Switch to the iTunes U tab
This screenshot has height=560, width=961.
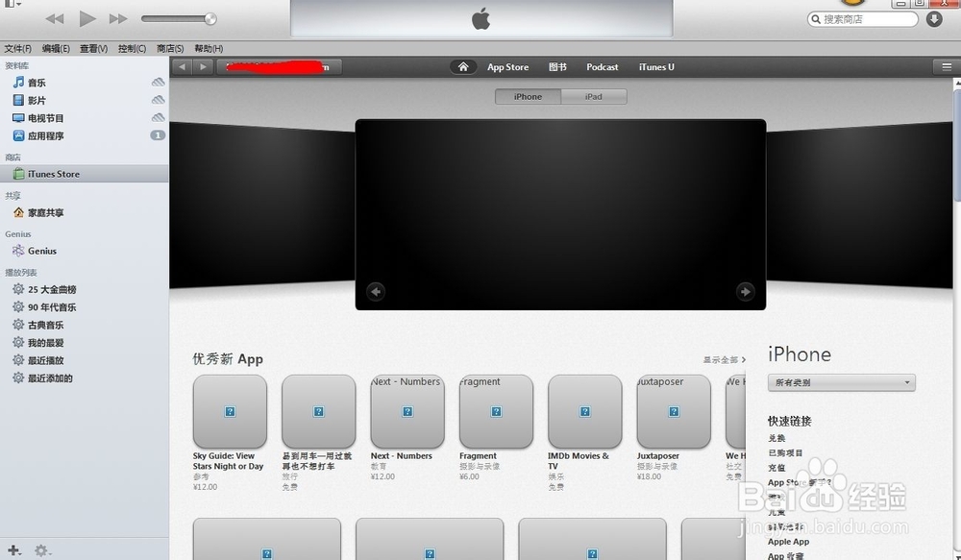pos(656,67)
